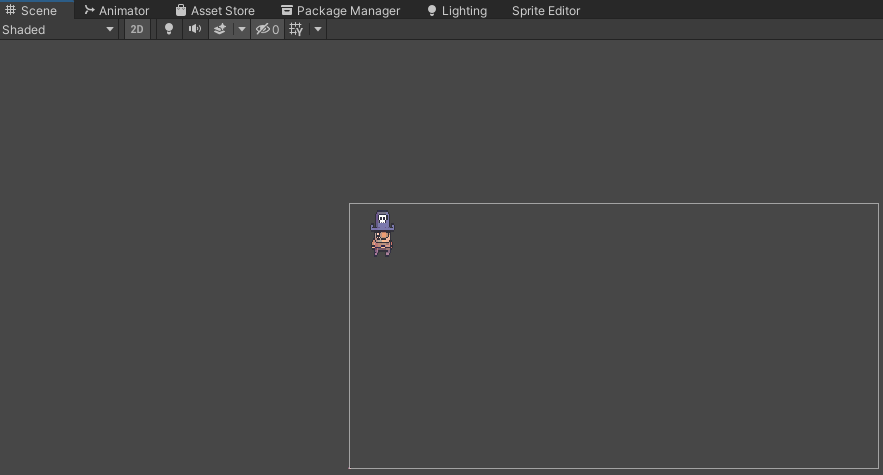Expand the scene effects dropdown arrow
The width and height of the screenshot is (883, 475).
[x=242, y=29]
